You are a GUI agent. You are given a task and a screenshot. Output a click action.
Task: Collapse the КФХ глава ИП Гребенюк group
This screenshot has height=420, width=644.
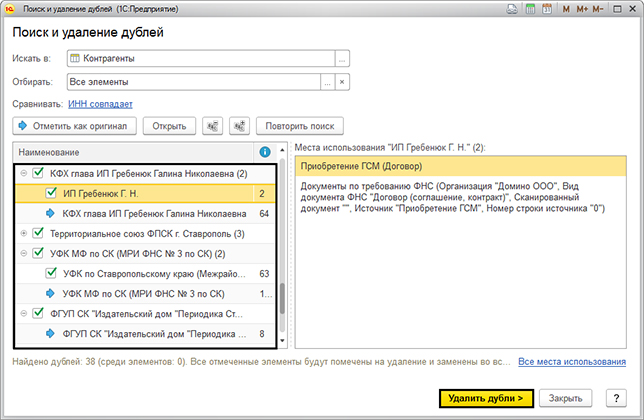pyautogui.click(x=24, y=173)
